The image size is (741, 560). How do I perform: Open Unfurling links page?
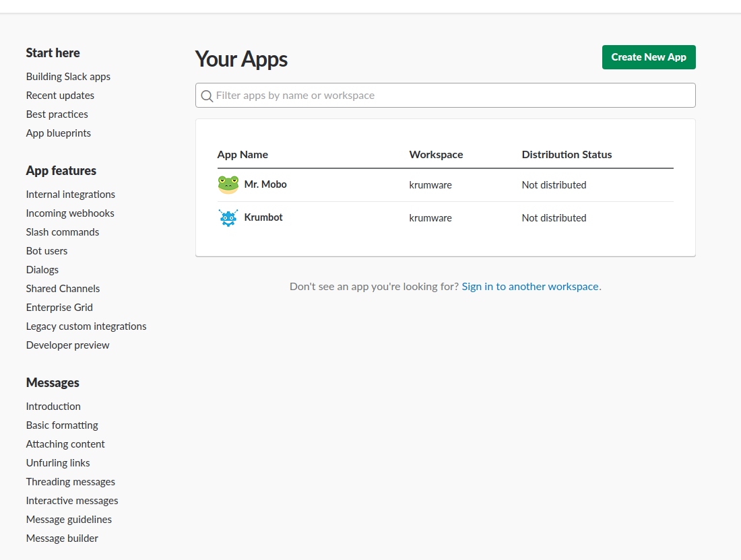tap(58, 462)
